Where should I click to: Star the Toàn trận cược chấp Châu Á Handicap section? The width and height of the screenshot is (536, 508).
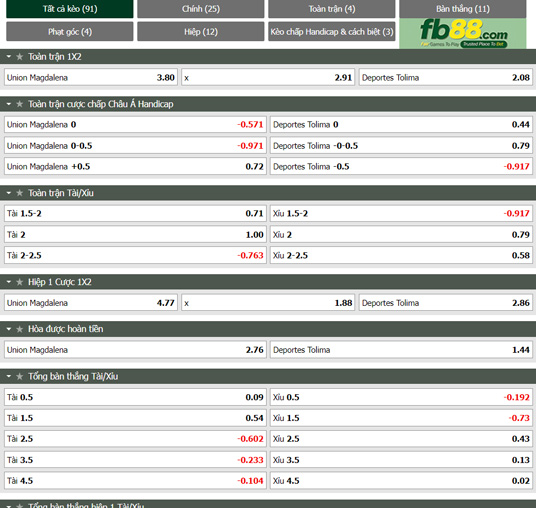click(x=19, y=104)
